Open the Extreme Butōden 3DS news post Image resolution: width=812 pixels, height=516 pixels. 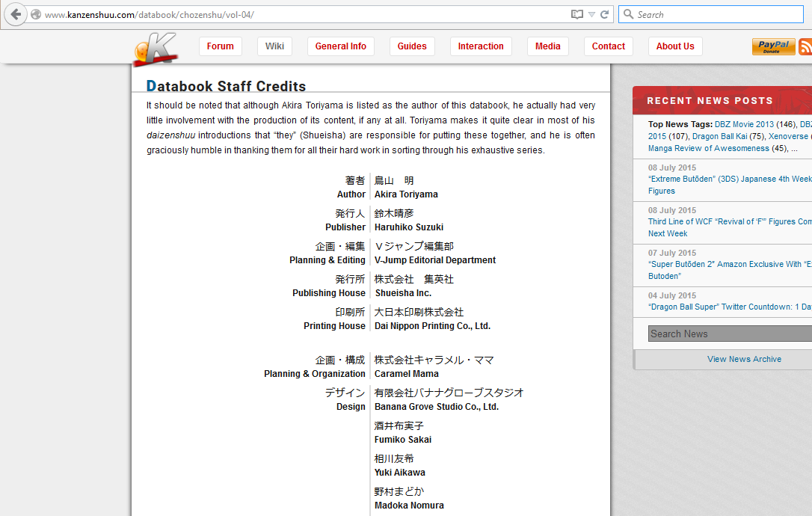731,185
